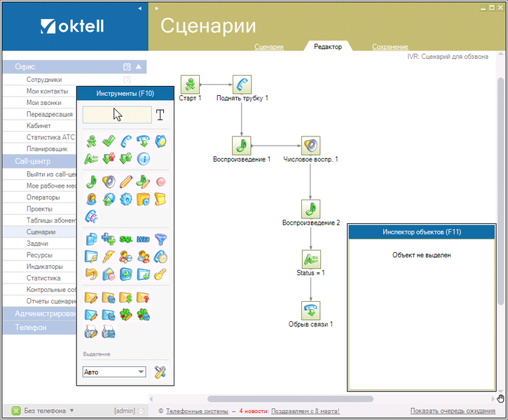Select the red record circle tool
This screenshot has height=420, width=508.
click(x=160, y=182)
